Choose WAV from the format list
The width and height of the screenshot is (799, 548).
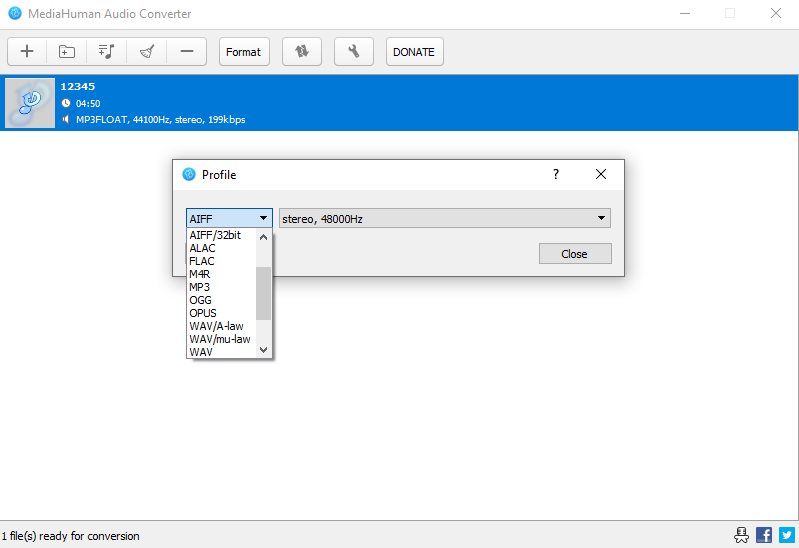pyautogui.click(x=222, y=352)
